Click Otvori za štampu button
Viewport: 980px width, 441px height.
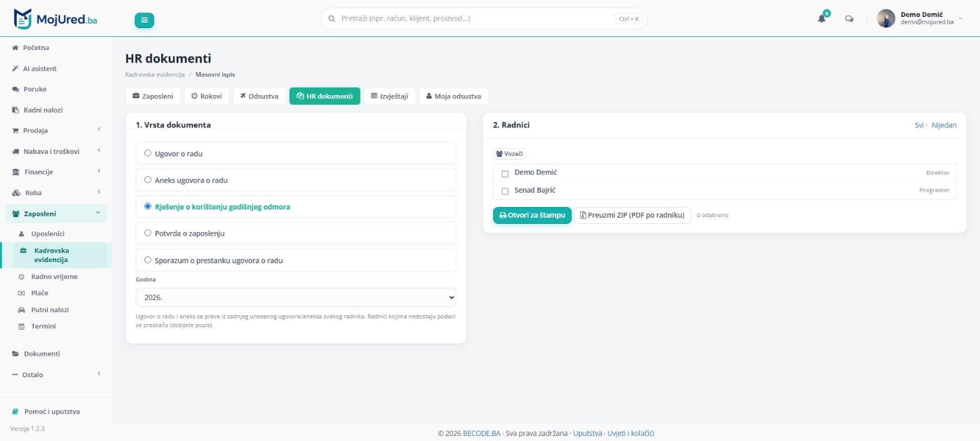tap(532, 215)
